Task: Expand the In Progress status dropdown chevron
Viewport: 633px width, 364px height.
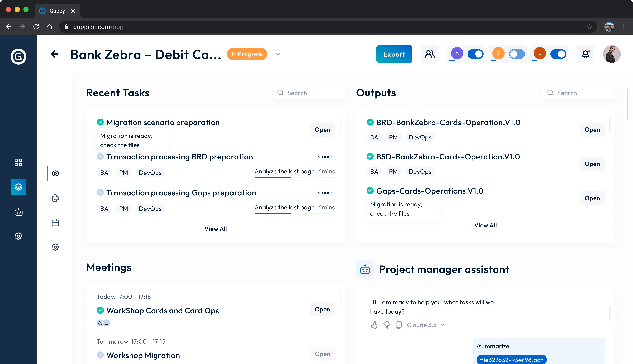Action: (278, 54)
